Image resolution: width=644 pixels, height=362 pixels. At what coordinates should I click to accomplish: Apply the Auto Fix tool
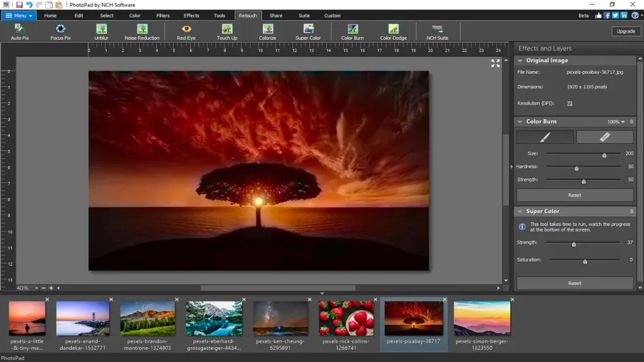click(20, 32)
